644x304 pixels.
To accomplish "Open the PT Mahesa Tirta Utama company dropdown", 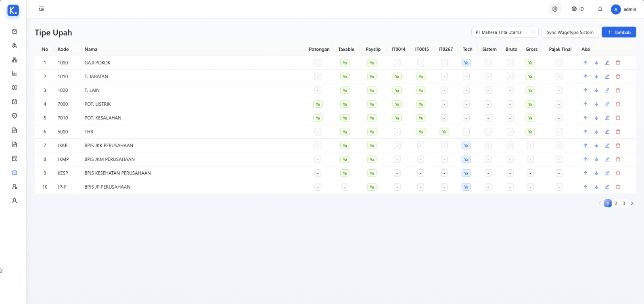I will click(x=505, y=32).
